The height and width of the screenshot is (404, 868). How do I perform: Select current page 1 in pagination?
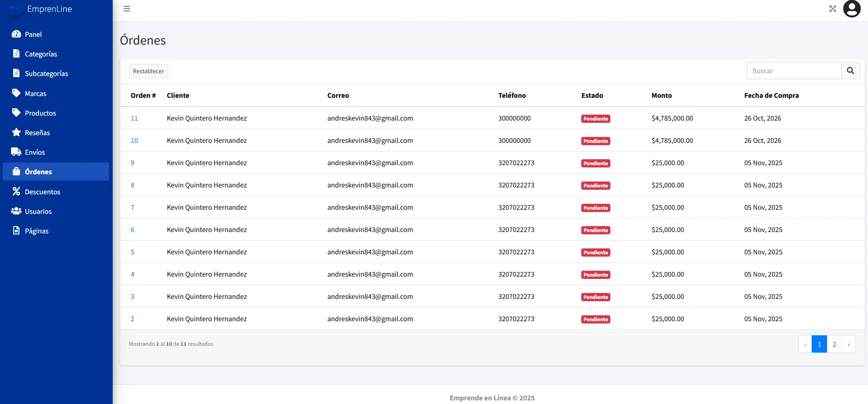819,344
